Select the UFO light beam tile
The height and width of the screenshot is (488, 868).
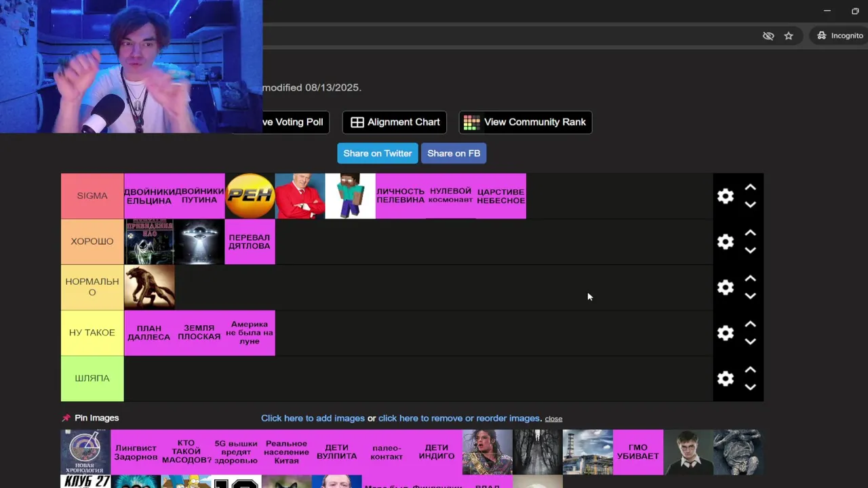[x=199, y=241]
